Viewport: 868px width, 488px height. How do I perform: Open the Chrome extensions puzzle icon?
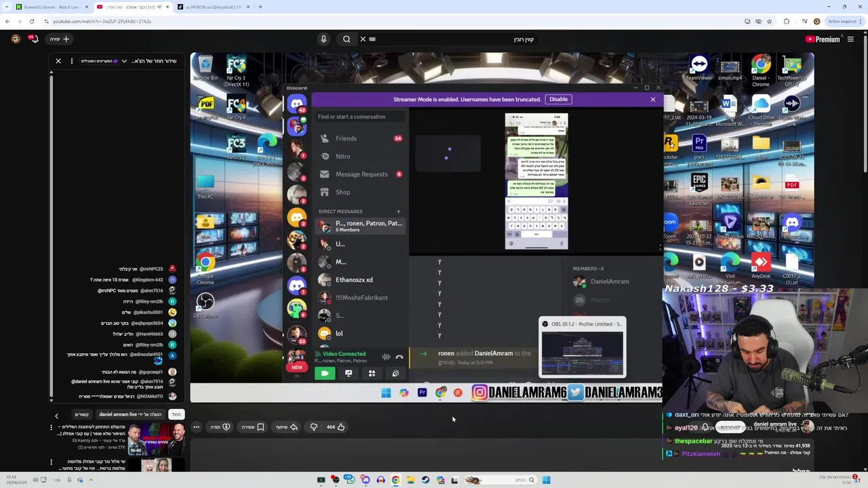[x=787, y=21]
